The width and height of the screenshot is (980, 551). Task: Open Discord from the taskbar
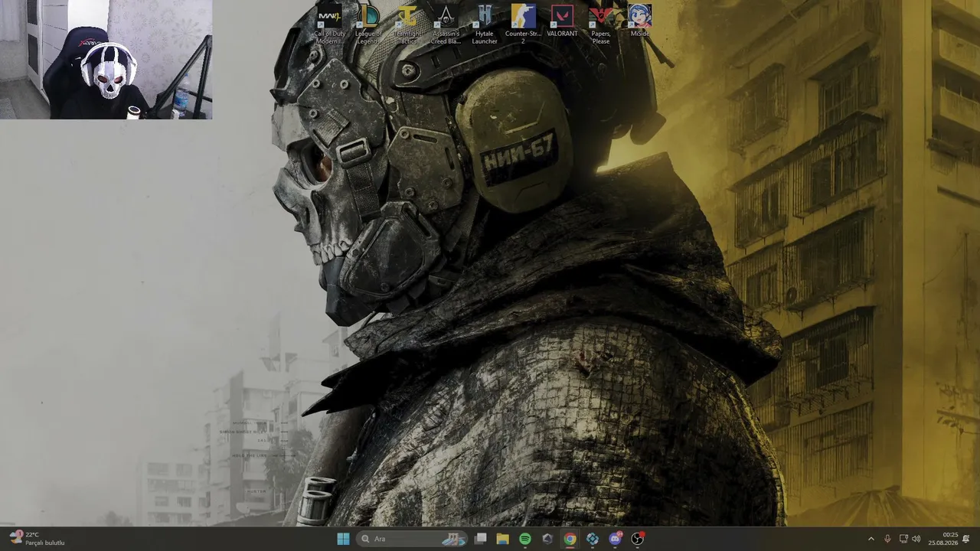[615, 539]
